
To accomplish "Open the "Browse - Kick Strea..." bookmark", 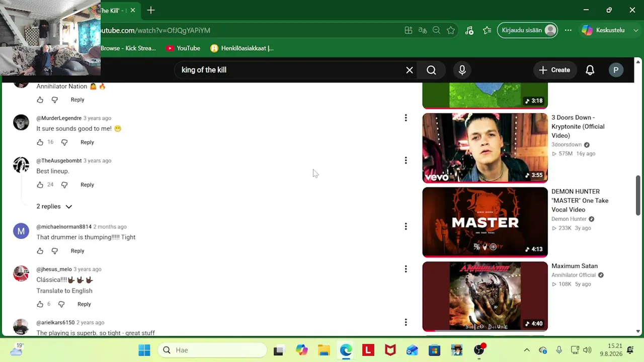I will tap(128, 48).
